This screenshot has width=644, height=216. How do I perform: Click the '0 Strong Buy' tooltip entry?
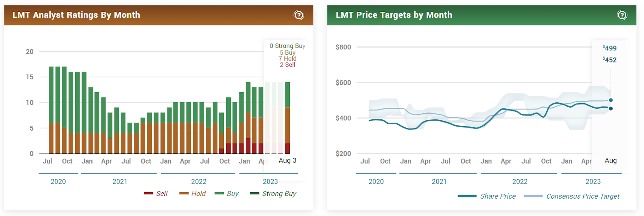(287, 46)
